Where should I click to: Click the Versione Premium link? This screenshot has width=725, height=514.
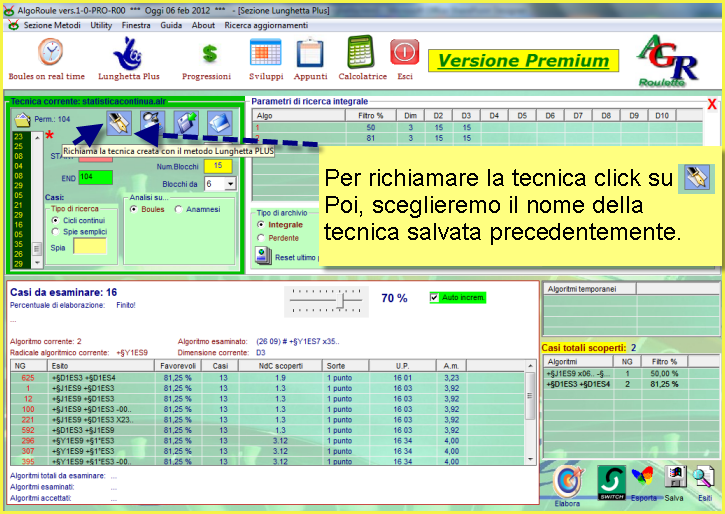523,61
